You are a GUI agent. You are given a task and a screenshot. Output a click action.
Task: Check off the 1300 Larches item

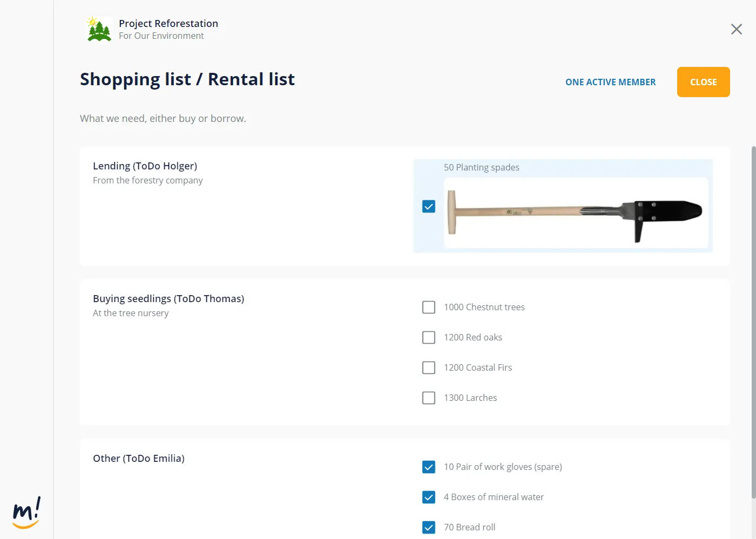pyautogui.click(x=429, y=398)
